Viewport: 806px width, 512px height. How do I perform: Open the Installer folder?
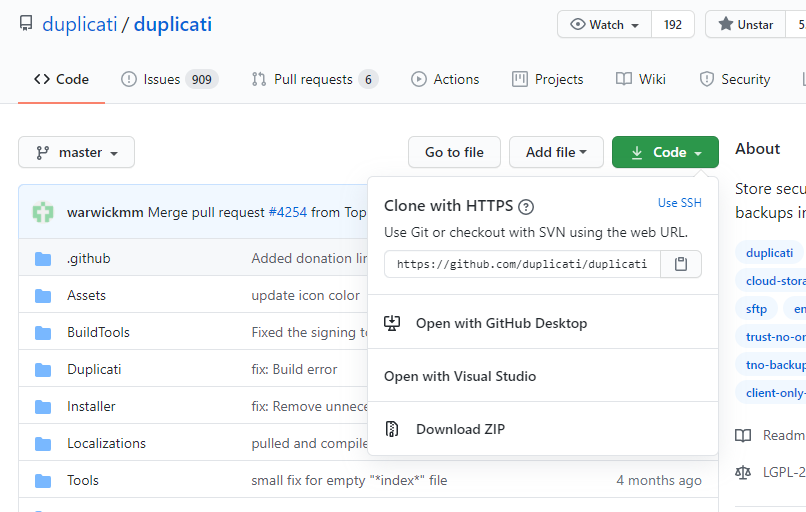(91, 407)
